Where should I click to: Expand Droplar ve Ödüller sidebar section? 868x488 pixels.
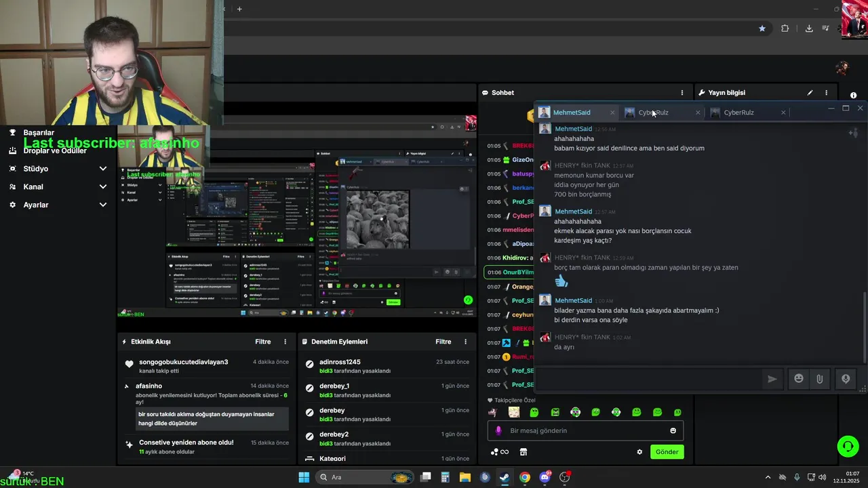click(x=55, y=150)
